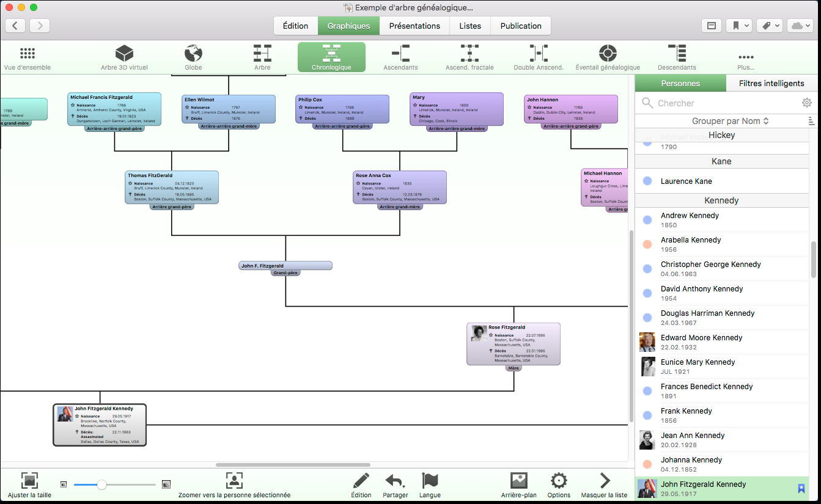Viewport: 821px width, 504px height.
Task: Open the Vue d'ensemble overview chart
Action: coord(27,59)
